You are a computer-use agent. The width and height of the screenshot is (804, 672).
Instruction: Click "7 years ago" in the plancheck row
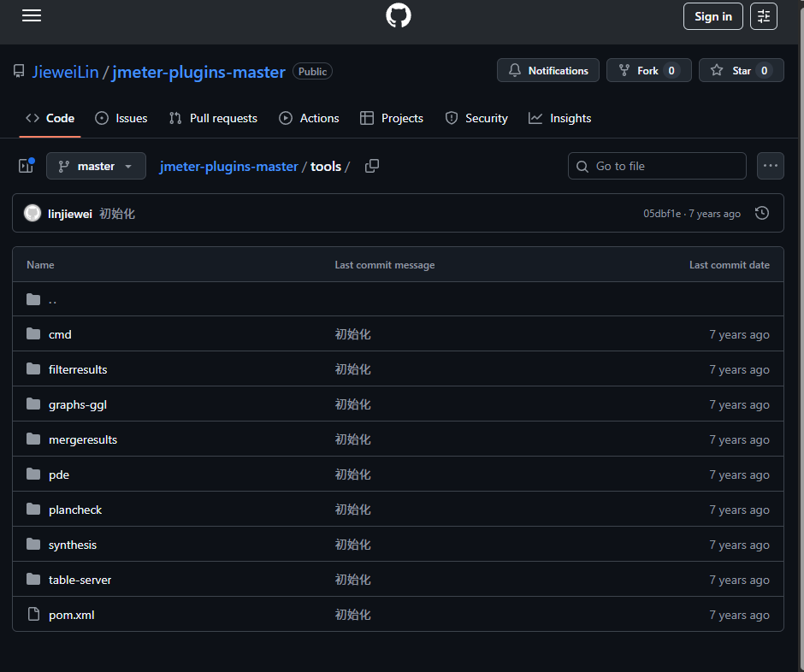[x=739, y=510]
